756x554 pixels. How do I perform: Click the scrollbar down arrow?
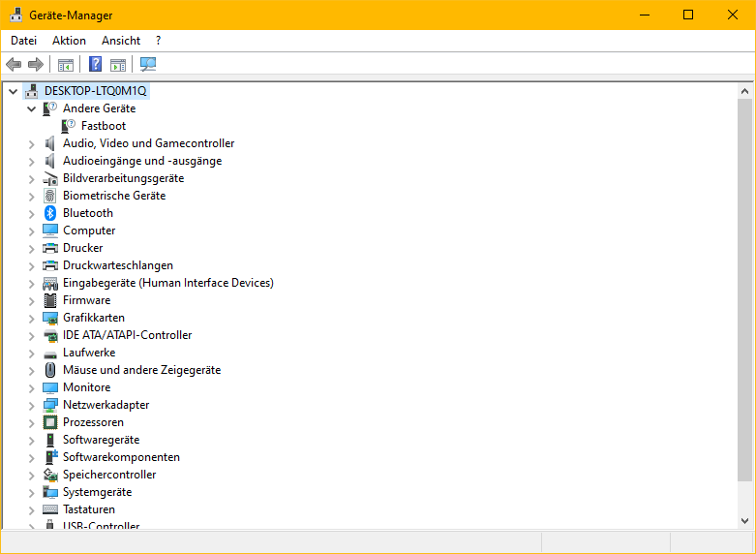pos(745,521)
